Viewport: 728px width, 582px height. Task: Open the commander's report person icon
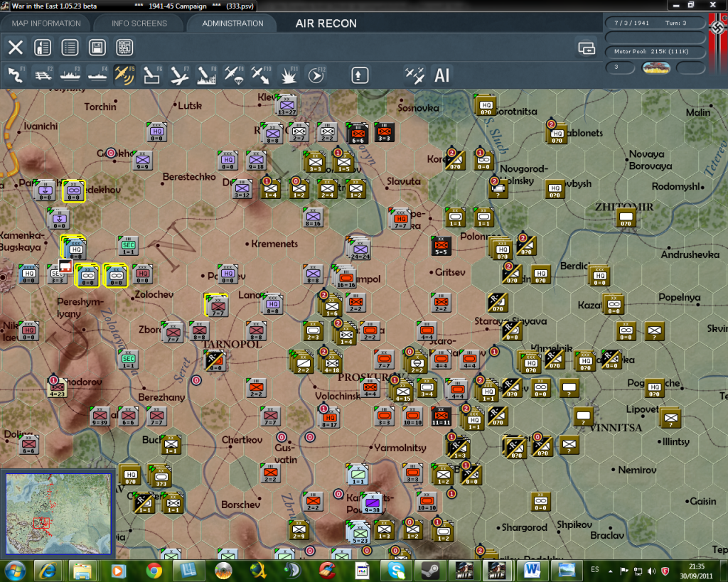(x=43, y=48)
